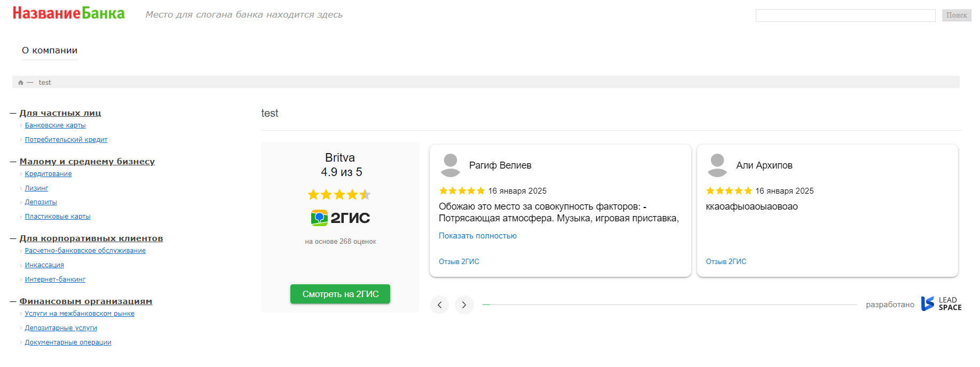This screenshot has width=980, height=367.
Task: Open the Интернет-банкинг link
Action: point(55,280)
